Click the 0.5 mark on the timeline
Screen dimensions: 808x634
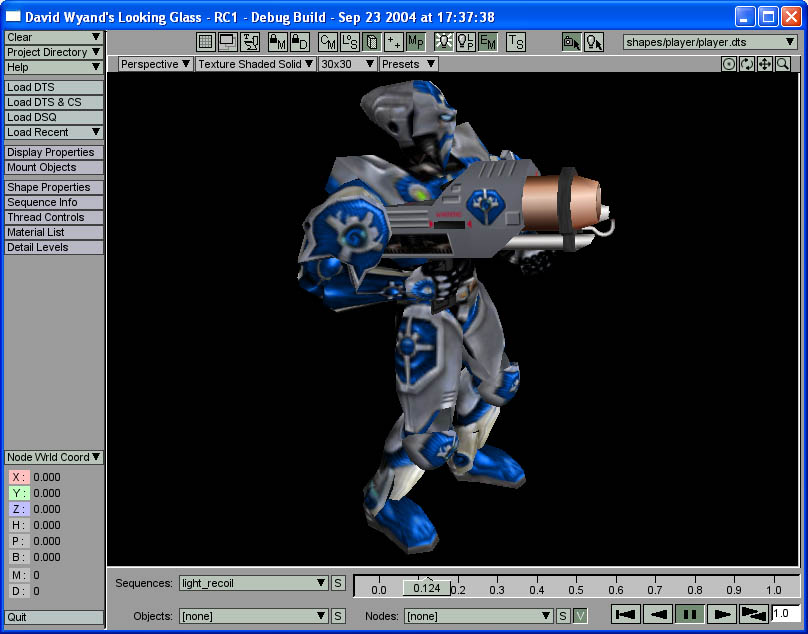pos(576,590)
